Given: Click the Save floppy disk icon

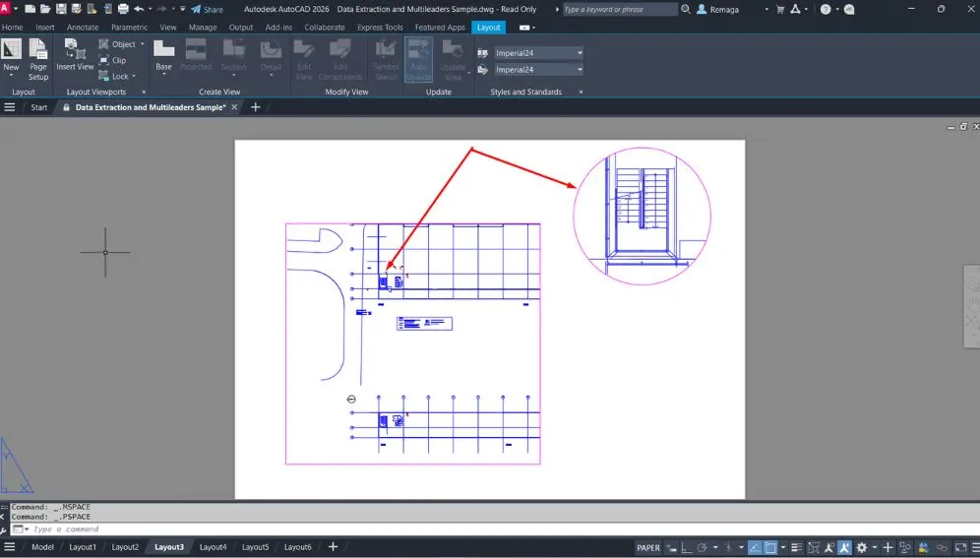Looking at the screenshot, I should (61, 10).
